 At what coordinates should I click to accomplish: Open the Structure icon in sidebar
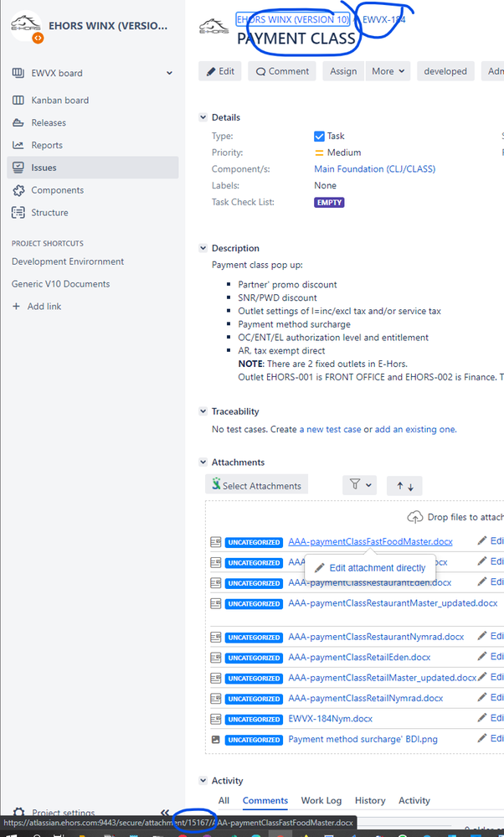click(x=18, y=213)
